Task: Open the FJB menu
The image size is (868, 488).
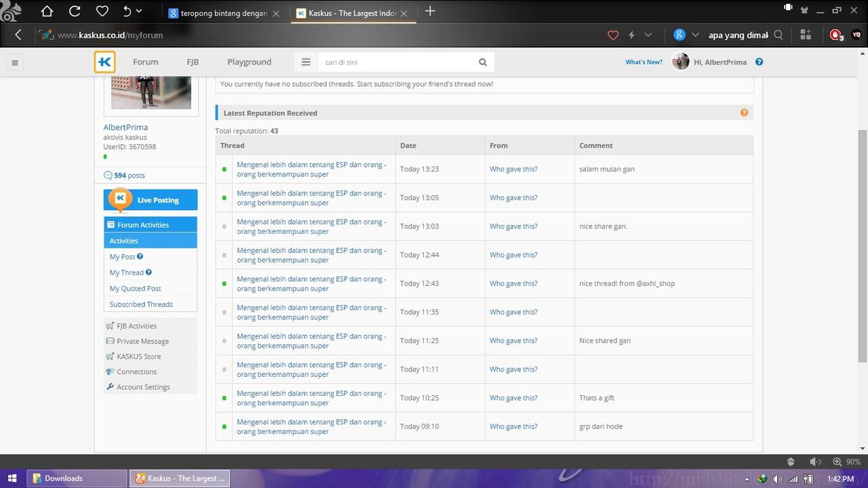Action: tap(193, 62)
